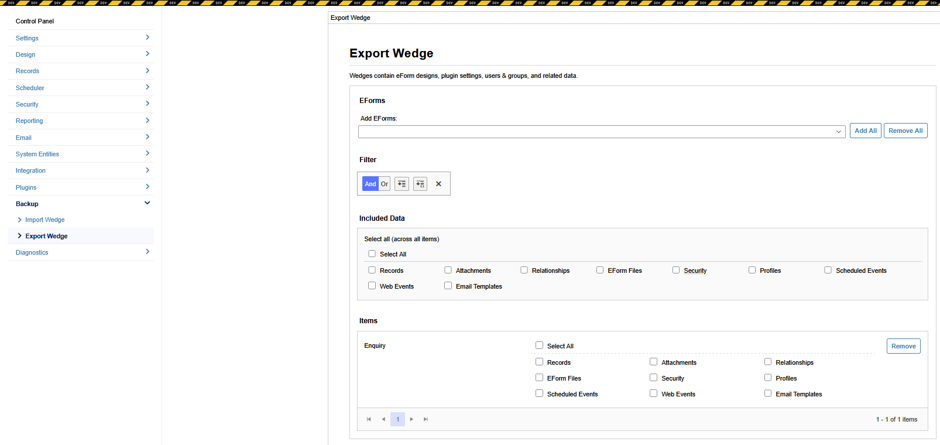Remove the filter with the X icon

pyautogui.click(x=438, y=184)
